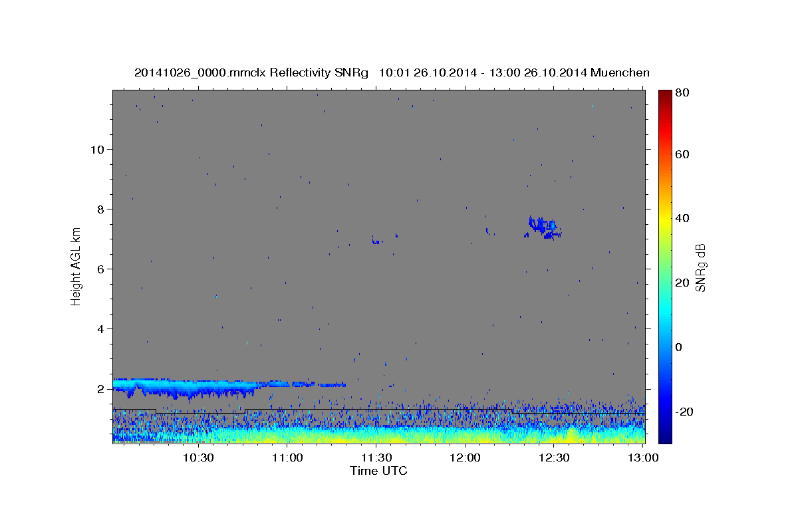Click the colorbar value 80
Screen dimensions: 798x532
click(x=682, y=92)
